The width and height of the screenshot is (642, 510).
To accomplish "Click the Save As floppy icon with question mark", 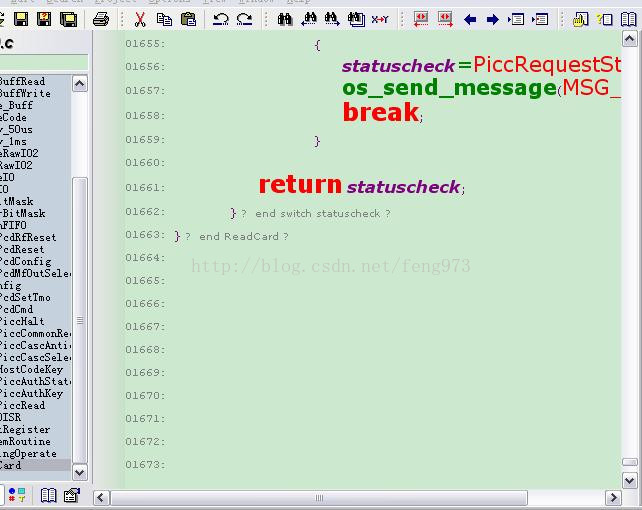I will [x=44, y=19].
